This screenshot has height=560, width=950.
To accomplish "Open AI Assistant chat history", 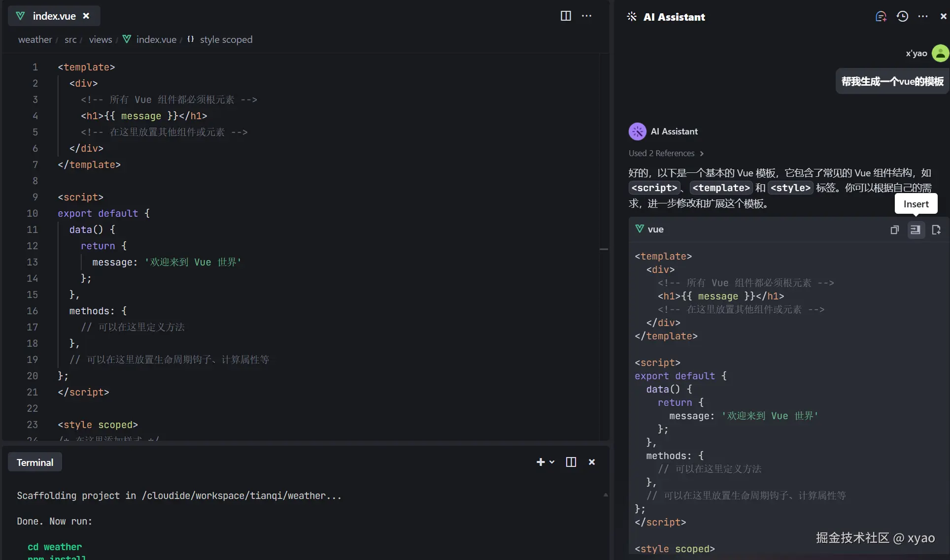I will click(902, 17).
